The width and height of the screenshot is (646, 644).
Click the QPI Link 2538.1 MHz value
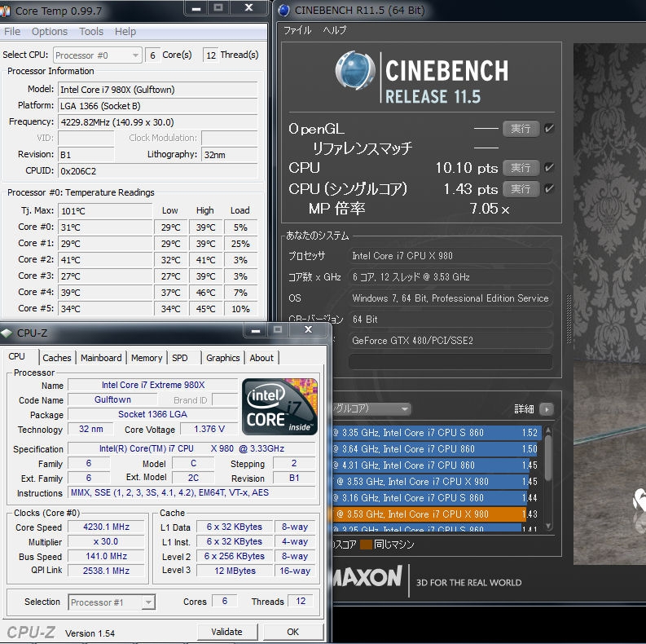pyautogui.click(x=106, y=571)
